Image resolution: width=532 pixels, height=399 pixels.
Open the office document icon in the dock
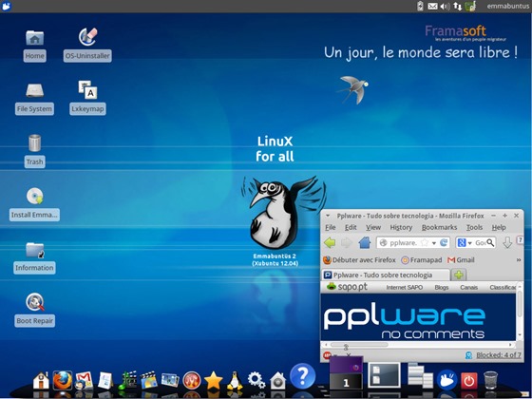[x=105, y=381]
